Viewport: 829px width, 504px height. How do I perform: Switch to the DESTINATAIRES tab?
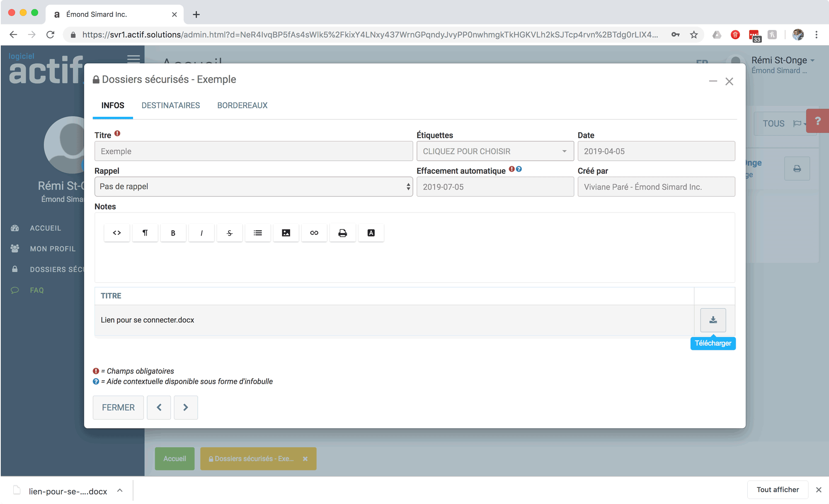170,105
